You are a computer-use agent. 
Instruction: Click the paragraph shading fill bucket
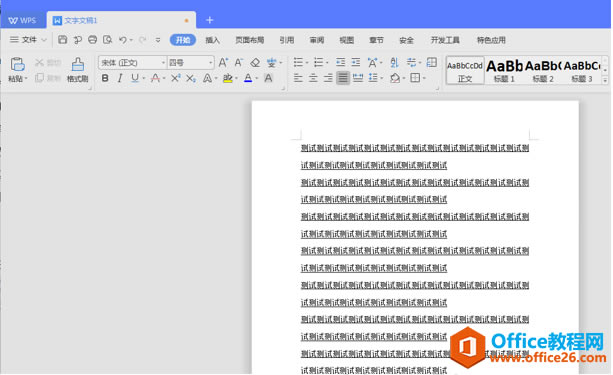(x=395, y=78)
